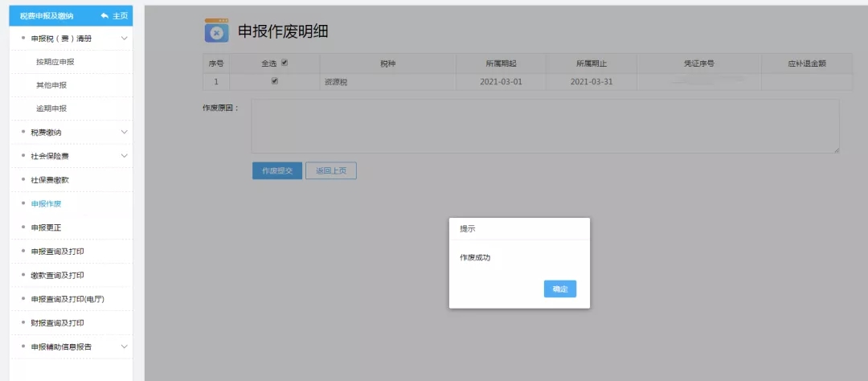This screenshot has width=868, height=381.
Task: Click the 确定 button in the dialog
Action: click(559, 289)
